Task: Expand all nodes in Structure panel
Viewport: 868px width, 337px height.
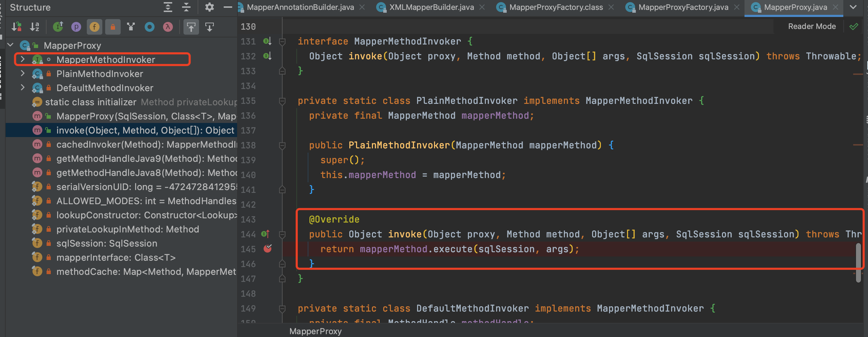Action: point(168,7)
